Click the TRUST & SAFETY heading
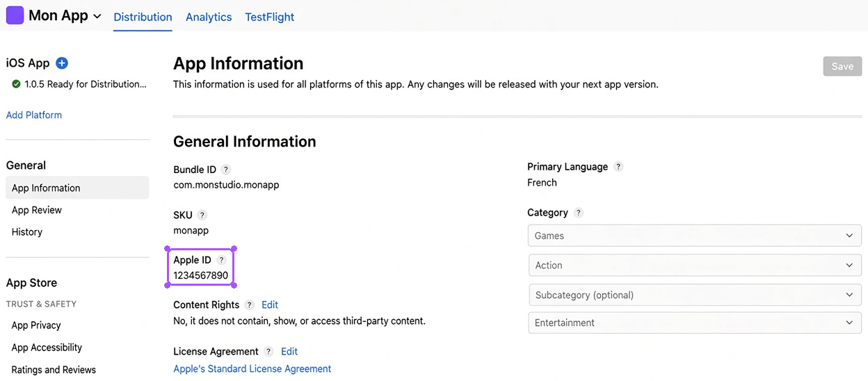Screen dimensions: 868x381 click(x=41, y=304)
